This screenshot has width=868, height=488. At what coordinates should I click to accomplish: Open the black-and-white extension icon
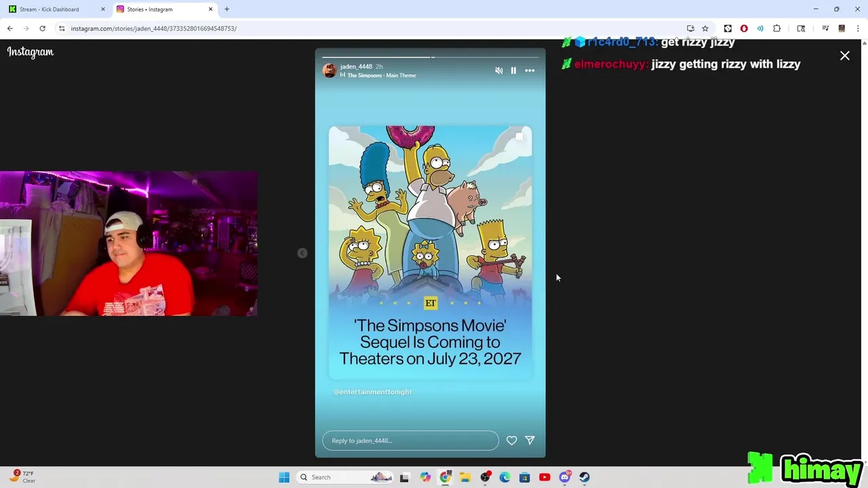pyautogui.click(x=728, y=28)
